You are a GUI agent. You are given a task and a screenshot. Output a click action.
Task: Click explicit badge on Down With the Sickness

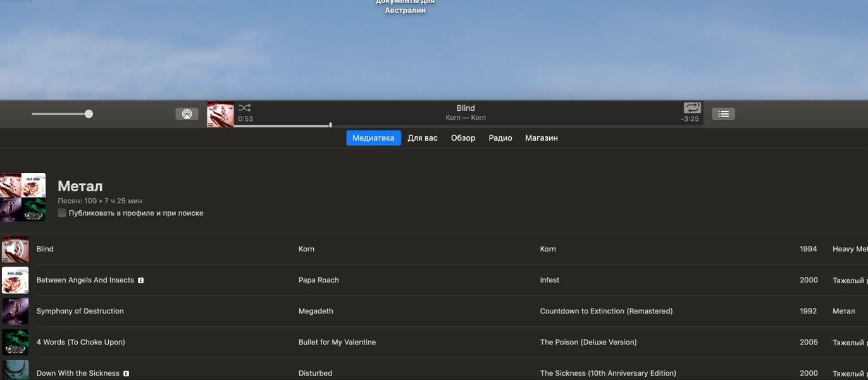tap(126, 373)
